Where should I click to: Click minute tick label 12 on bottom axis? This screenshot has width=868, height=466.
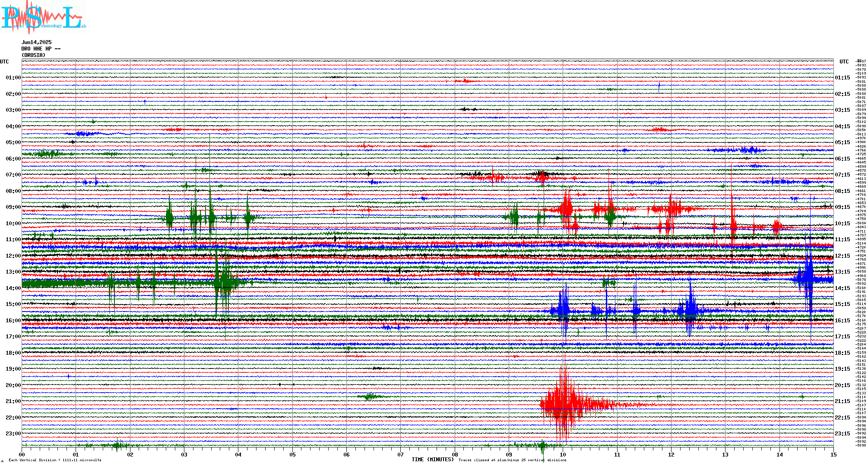(671, 454)
